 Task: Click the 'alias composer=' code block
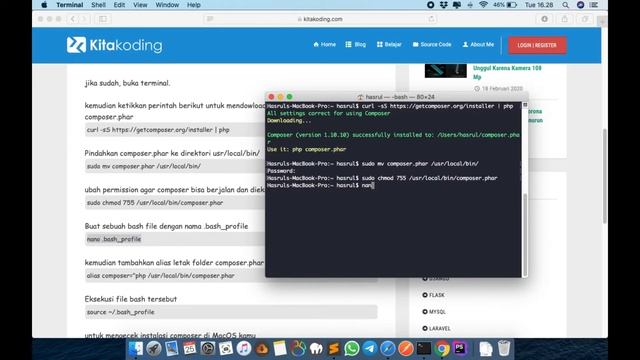point(175,276)
